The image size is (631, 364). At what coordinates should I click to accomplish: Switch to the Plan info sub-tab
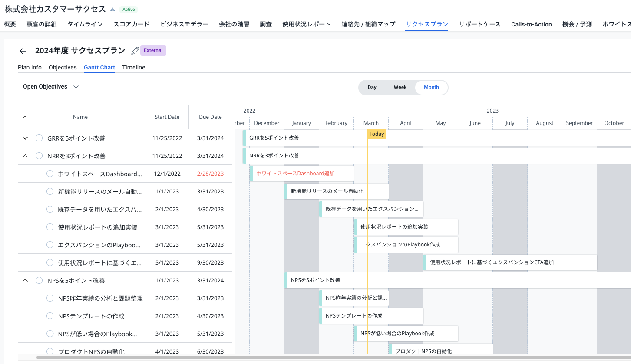(30, 67)
